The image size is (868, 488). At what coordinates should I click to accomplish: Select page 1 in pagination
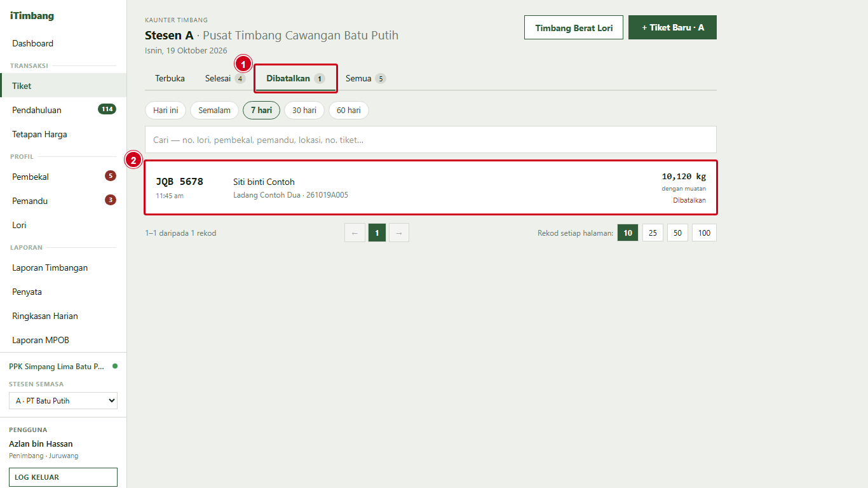coord(377,233)
